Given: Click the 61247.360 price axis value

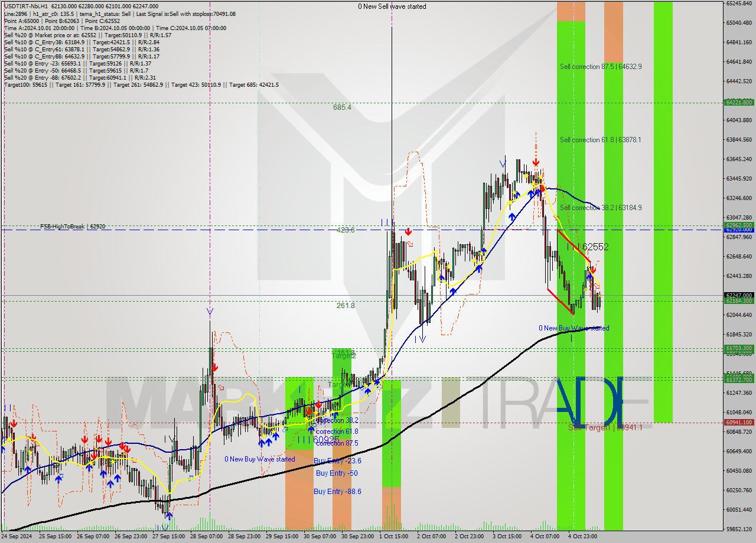Looking at the screenshot, I should [739, 392].
